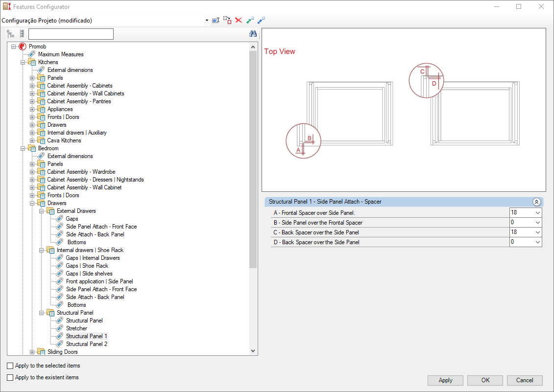Select the Cabinet Assembly - Wall Cabinet item
The height and width of the screenshot is (392, 554).
[84, 187]
